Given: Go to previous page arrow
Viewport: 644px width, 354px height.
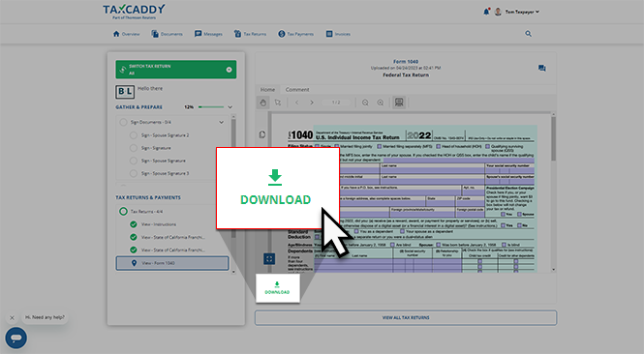Looking at the screenshot, I should click(x=296, y=103).
